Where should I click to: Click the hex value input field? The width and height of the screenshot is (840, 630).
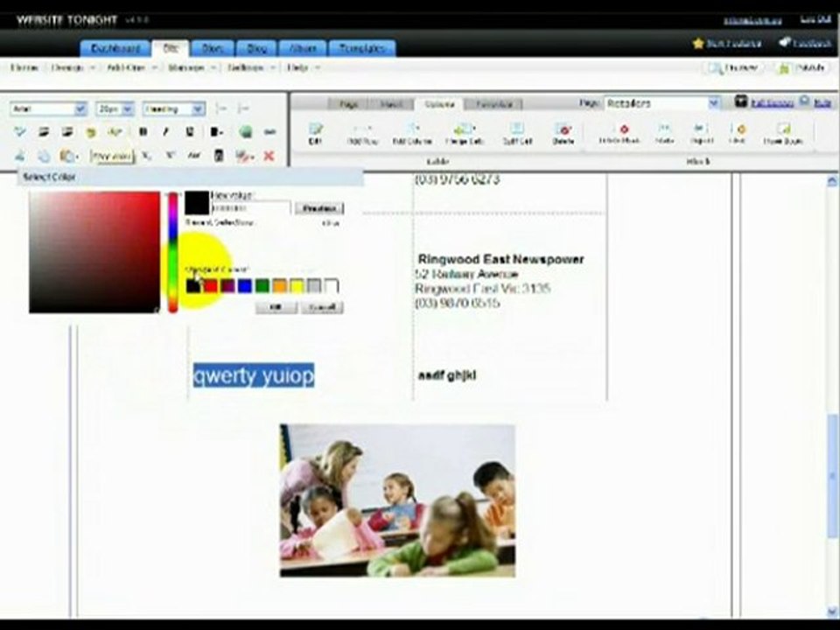pyautogui.click(x=251, y=208)
